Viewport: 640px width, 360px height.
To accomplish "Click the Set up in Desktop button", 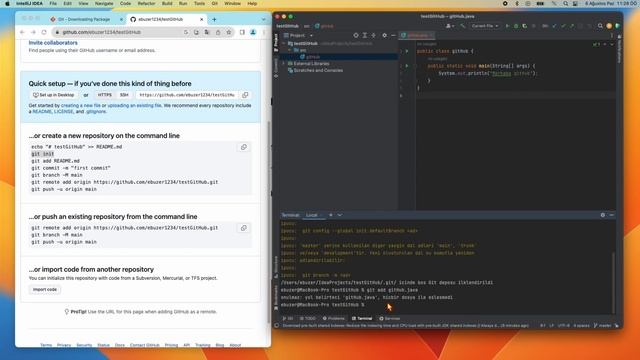I will (x=54, y=95).
